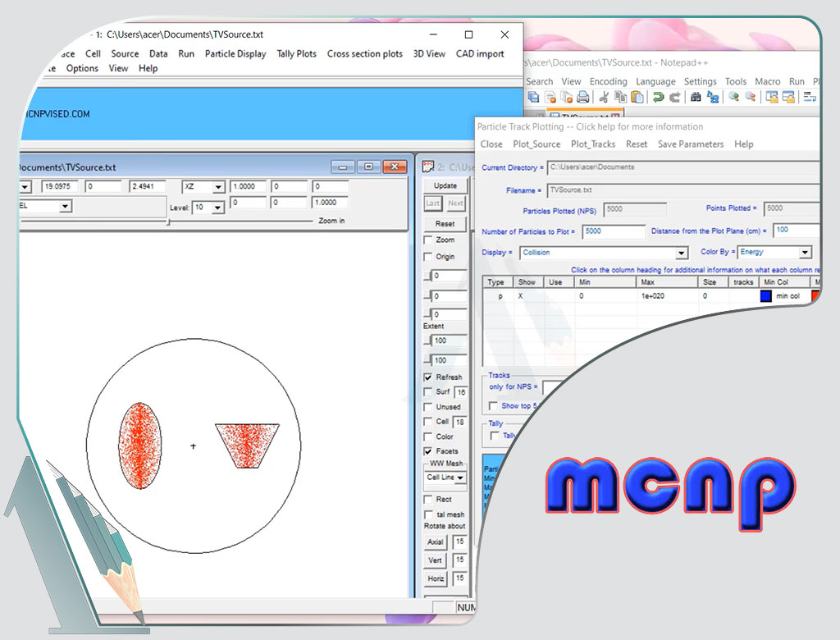Image resolution: width=840 pixels, height=640 pixels.
Task: Open the XZ plane dropdown
Action: (218, 187)
